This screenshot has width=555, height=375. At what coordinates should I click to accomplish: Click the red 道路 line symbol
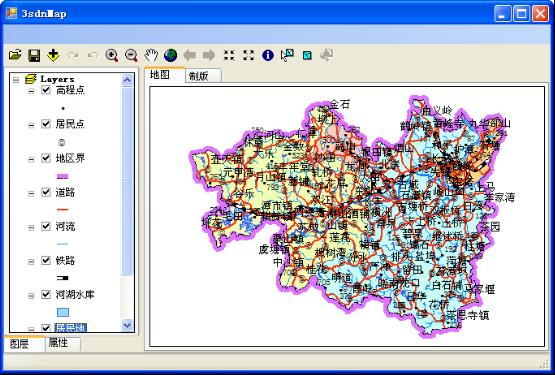pyautogui.click(x=63, y=210)
